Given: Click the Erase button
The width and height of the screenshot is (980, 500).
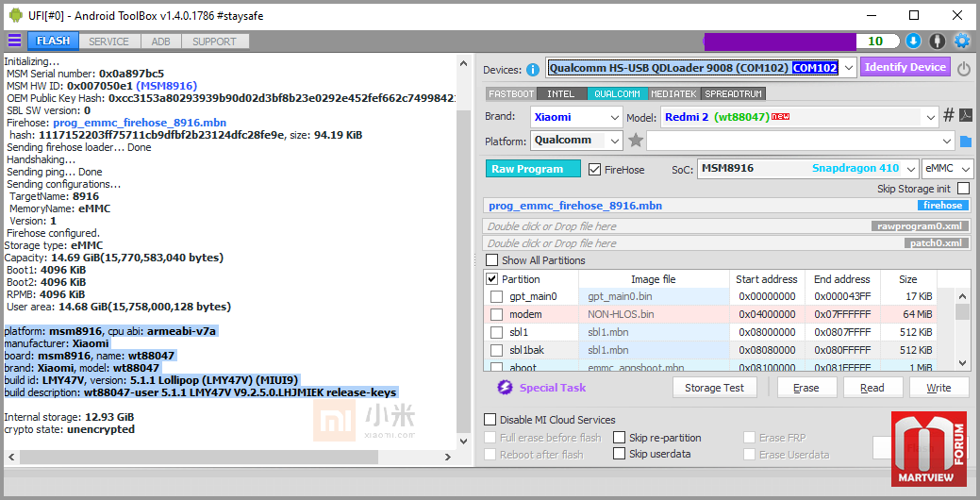Looking at the screenshot, I should (806, 388).
